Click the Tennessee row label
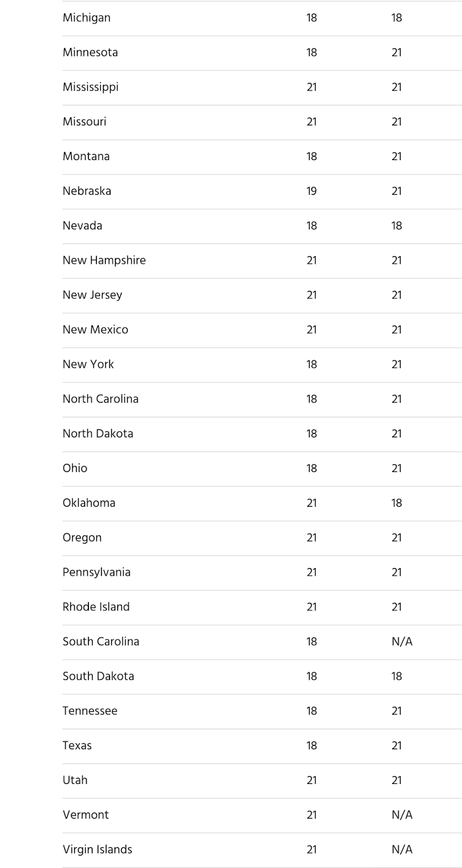 click(90, 711)
